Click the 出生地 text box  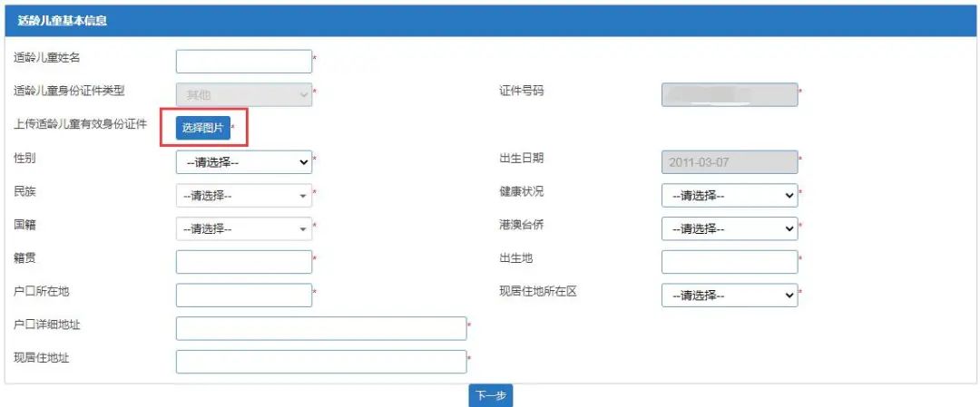click(x=729, y=262)
